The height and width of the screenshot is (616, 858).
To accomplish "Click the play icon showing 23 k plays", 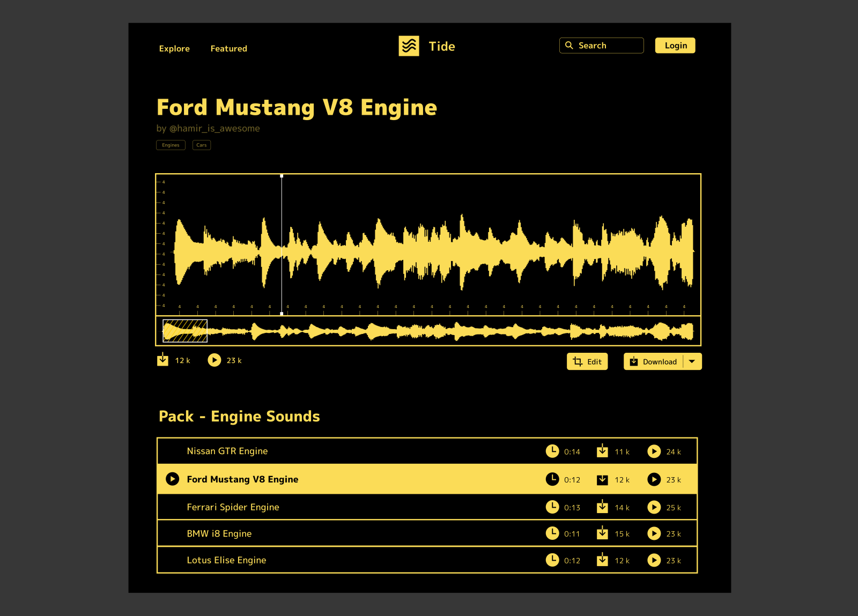I will (x=215, y=360).
